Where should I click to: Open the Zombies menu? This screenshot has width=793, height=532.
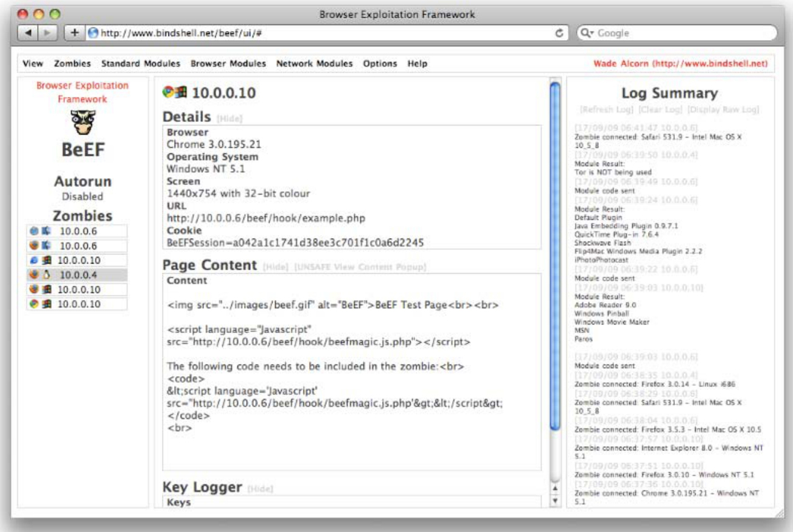[72, 63]
